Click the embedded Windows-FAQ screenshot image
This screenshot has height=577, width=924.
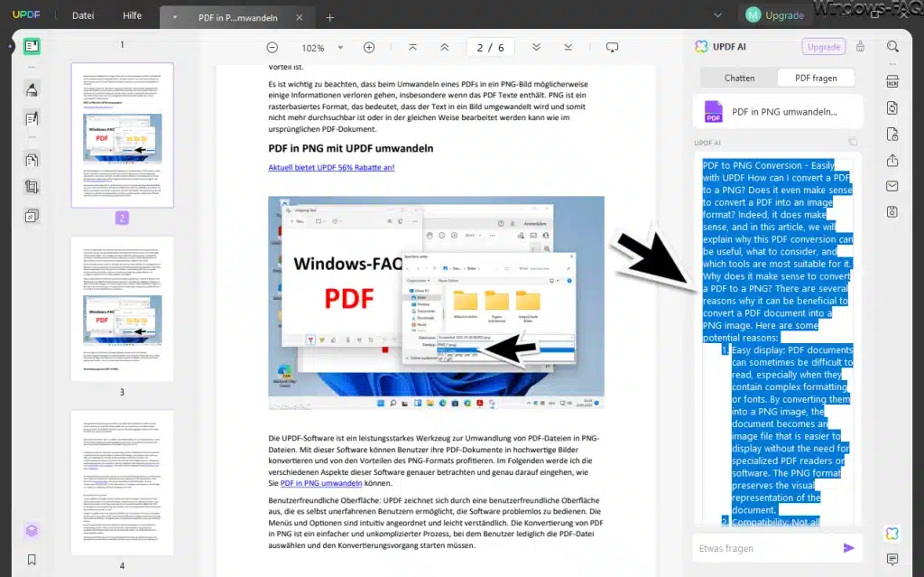pyautogui.click(x=436, y=303)
